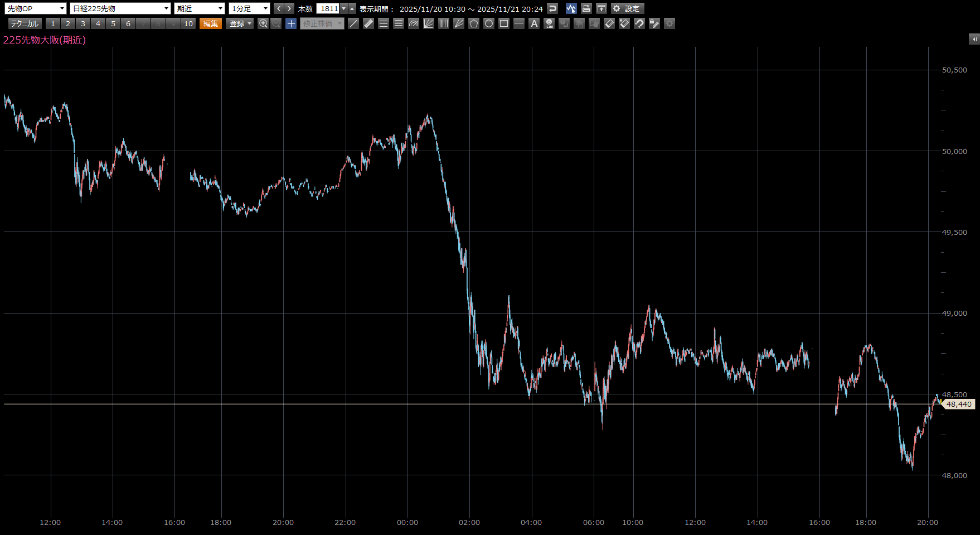Image resolution: width=980 pixels, height=535 pixels.
Task: Select the circle drawing tool
Action: pos(489,23)
